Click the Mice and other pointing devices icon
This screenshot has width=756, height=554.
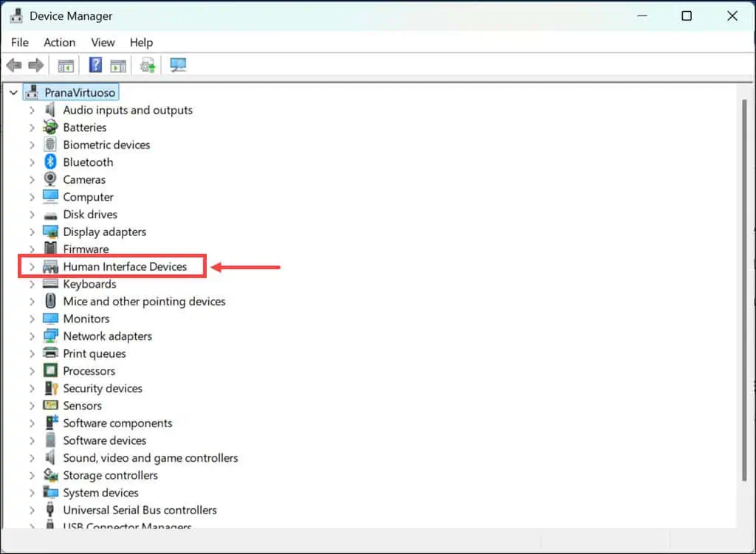[50, 301]
